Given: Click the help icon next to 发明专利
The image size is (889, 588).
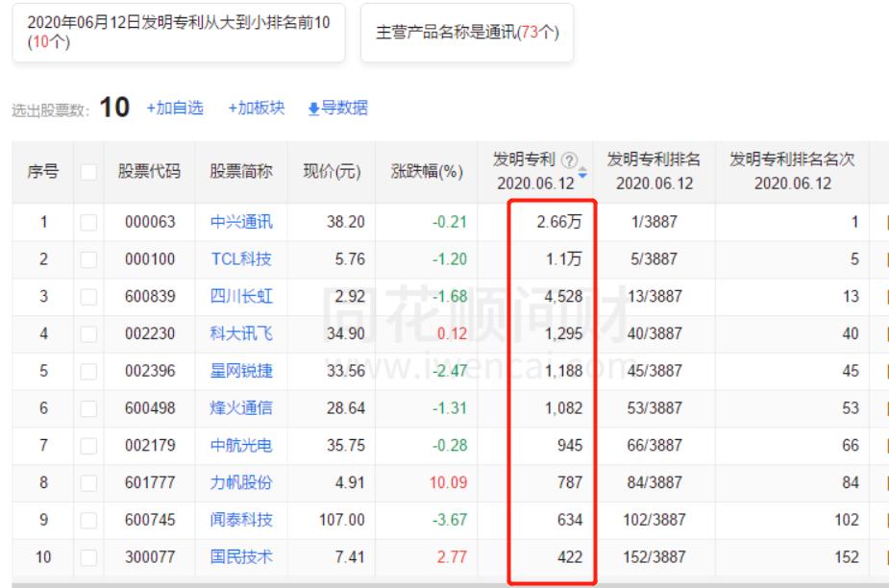Looking at the screenshot, I should coord(569,160).
